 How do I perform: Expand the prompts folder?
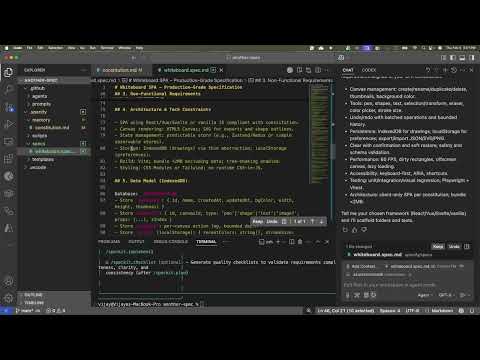pos(41,104)
